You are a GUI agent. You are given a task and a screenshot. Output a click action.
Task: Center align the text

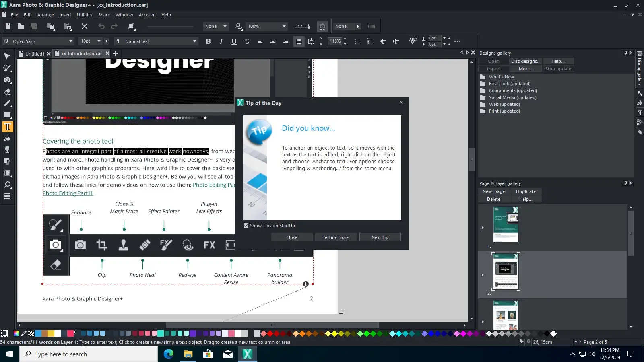[273, 41]
